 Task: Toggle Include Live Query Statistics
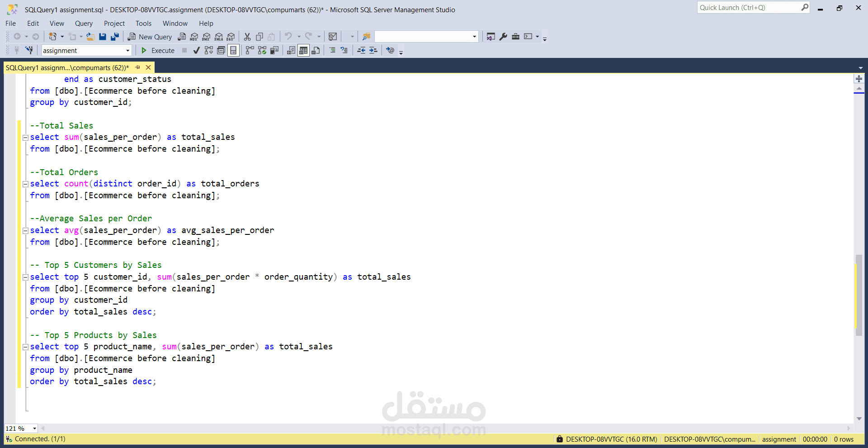(262, 50)
